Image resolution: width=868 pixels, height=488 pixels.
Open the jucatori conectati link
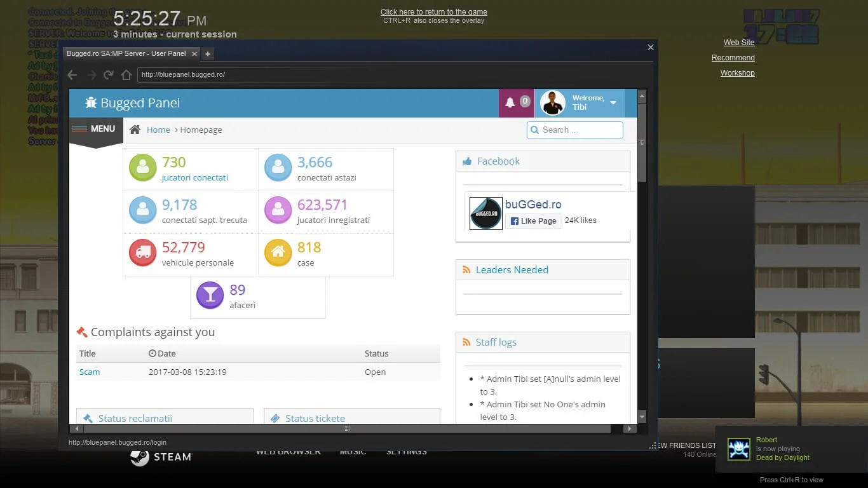click(195, 178)
